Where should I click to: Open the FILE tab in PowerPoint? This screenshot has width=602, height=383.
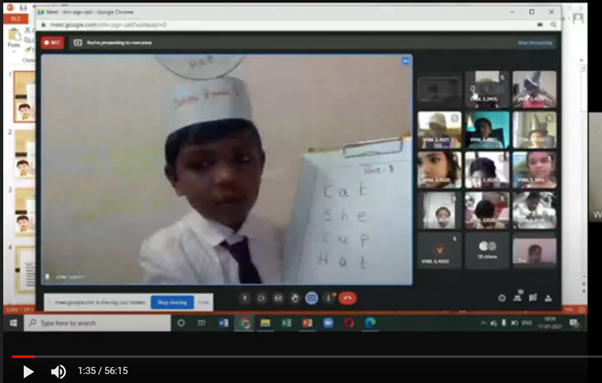16,18
